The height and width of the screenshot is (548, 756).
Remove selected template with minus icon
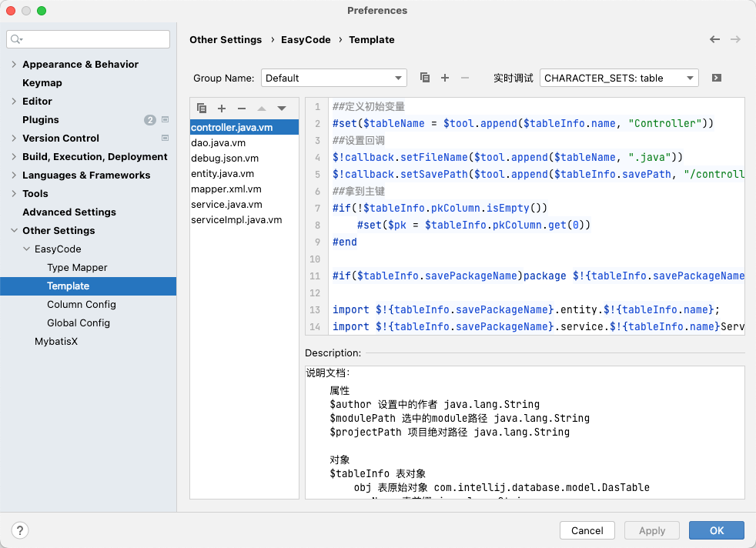coord(242,109)
